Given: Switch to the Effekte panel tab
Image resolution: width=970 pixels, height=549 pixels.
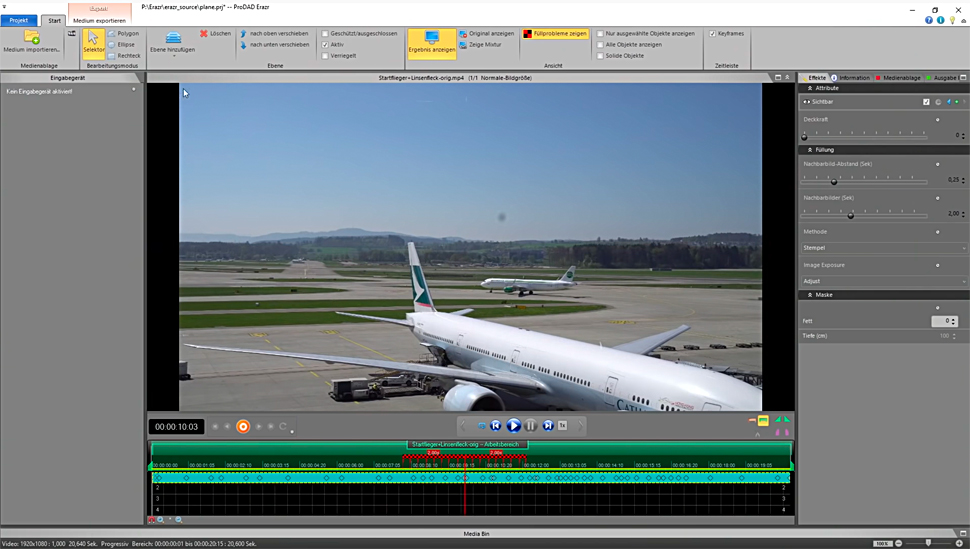Looking at the screenshot, I should coord(813,78).
